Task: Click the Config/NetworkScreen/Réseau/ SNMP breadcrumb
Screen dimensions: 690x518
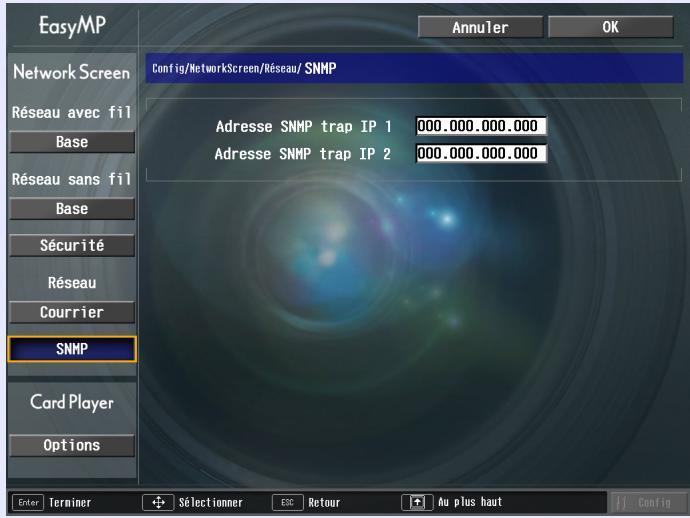Action: [244, 68]
